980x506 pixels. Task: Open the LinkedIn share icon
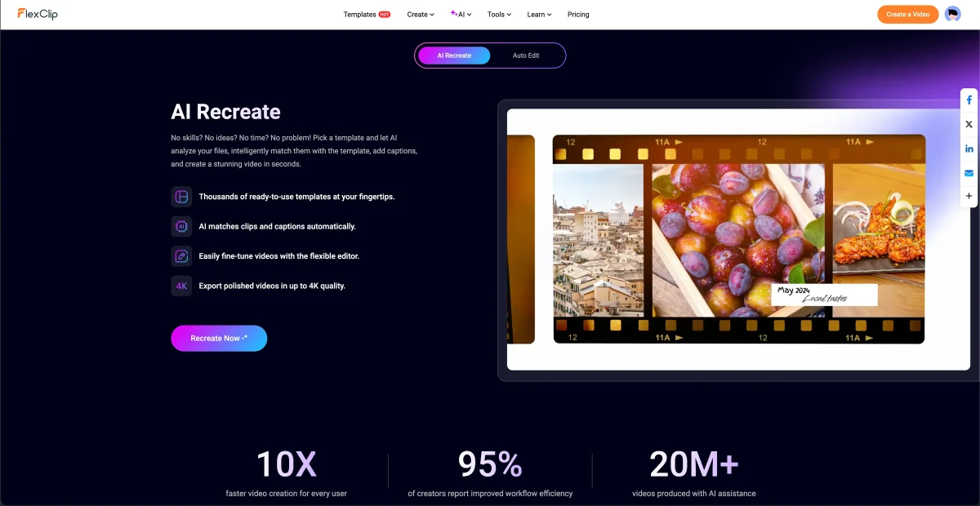(969, 149)
